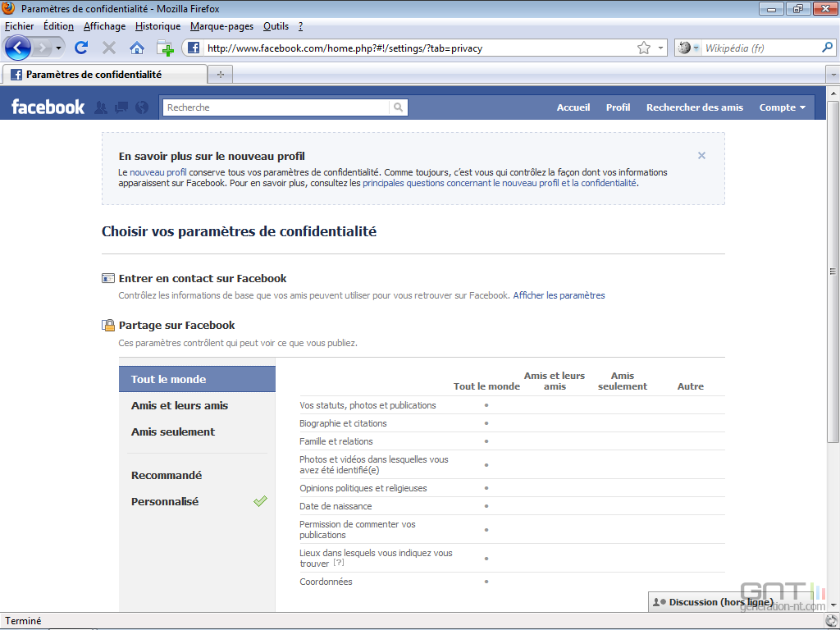Click the URL address bar

point(418,48)
